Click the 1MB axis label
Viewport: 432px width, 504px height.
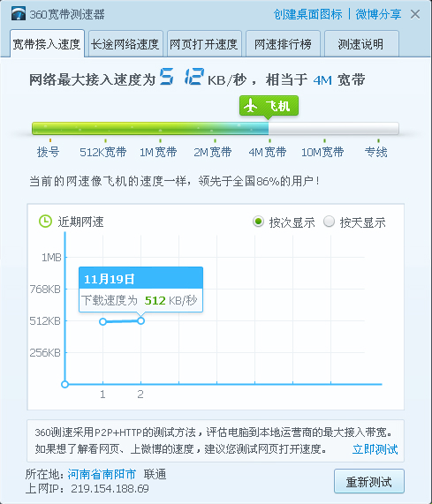pyautogui.click(x=51, y=258)
